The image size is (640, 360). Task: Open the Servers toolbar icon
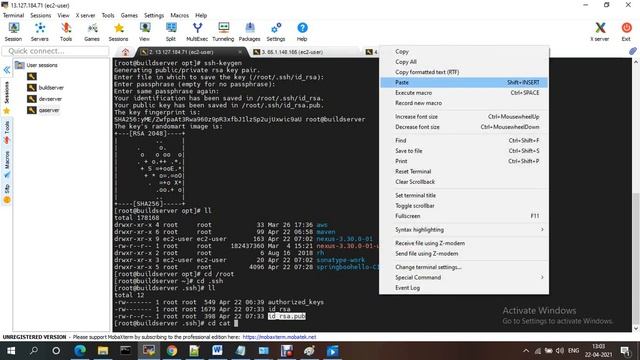(40, 32)
